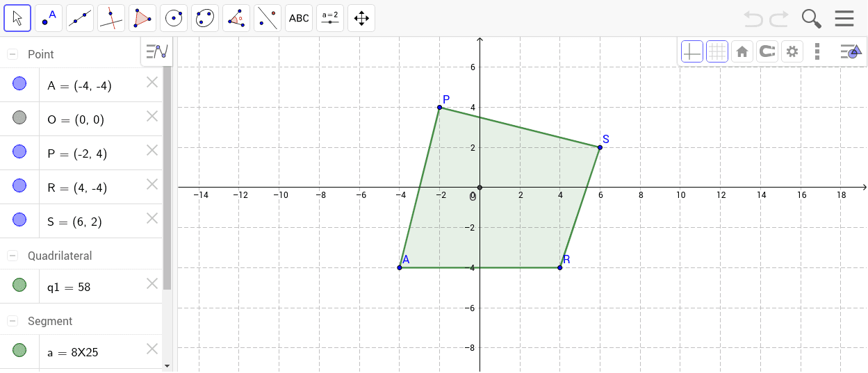Select the ABC text tool
868x373 pixels.
pyautogui.click(x=299, y=18)
